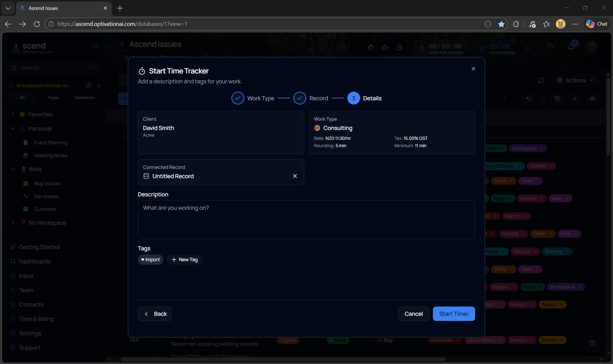Click the Start Timer button

pos(454,314)
